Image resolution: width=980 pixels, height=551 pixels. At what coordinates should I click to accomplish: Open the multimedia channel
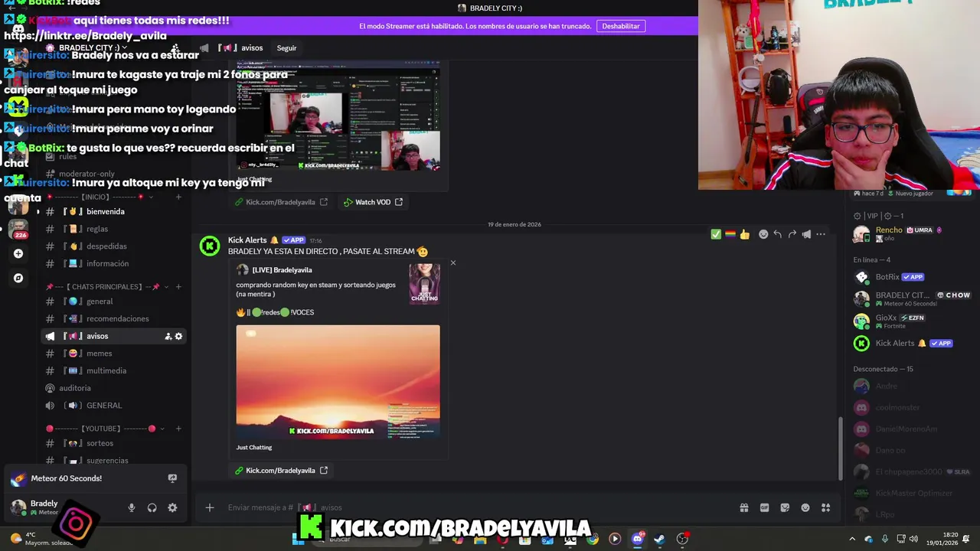[x=113, y=370]
